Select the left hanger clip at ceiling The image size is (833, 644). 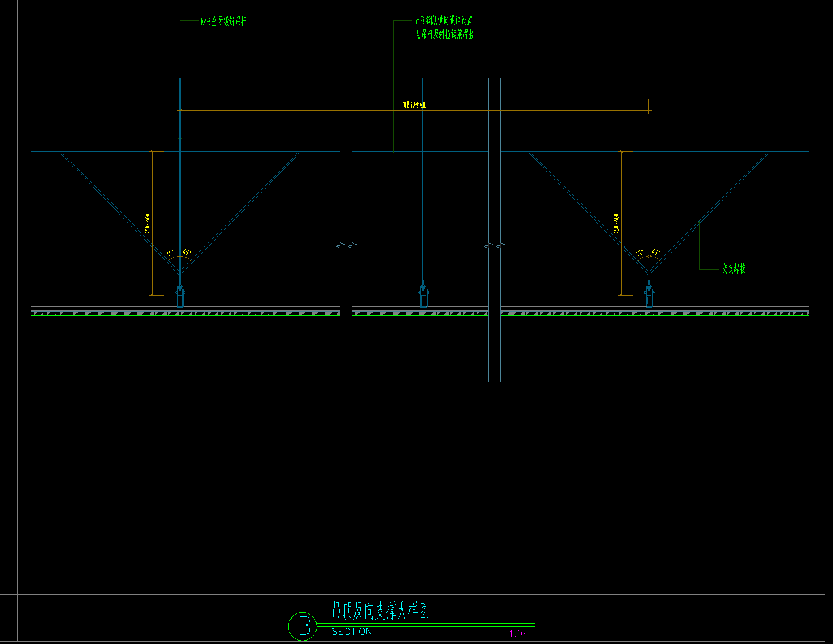[180, 296]
